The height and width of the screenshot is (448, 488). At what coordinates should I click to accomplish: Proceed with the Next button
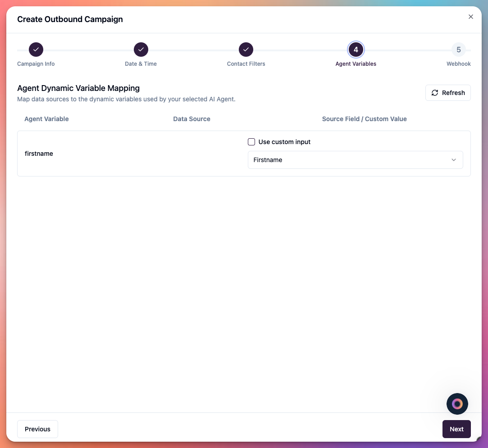click(x=456, y=429)
